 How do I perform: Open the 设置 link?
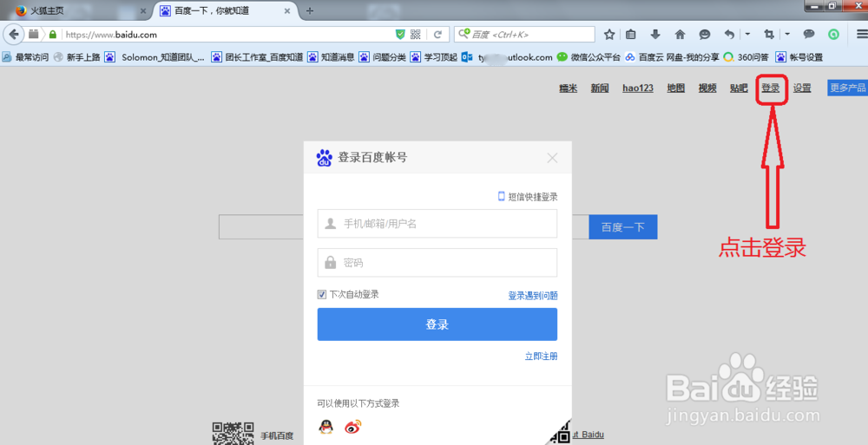801,88
